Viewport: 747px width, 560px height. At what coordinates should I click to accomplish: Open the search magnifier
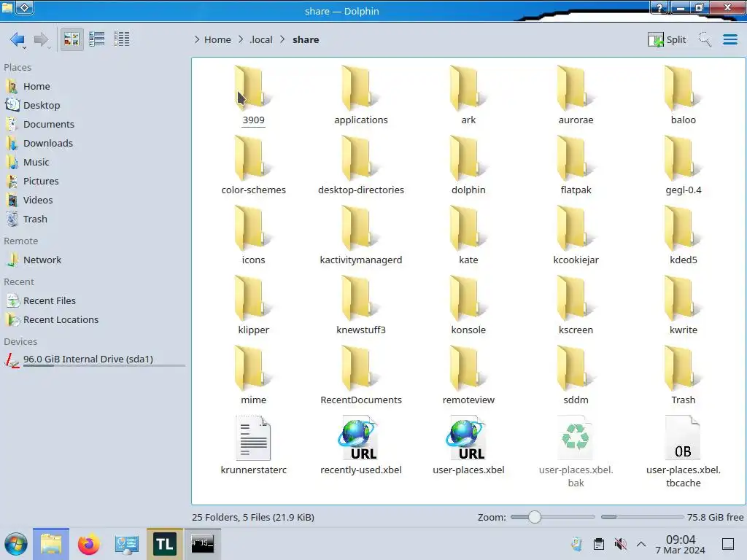point(705,39)
